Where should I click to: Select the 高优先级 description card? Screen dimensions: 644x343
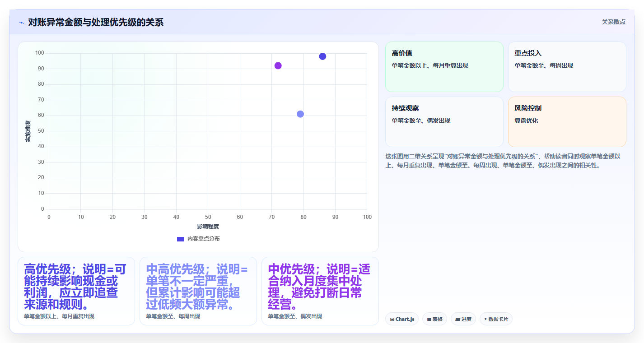coord(76,291)
